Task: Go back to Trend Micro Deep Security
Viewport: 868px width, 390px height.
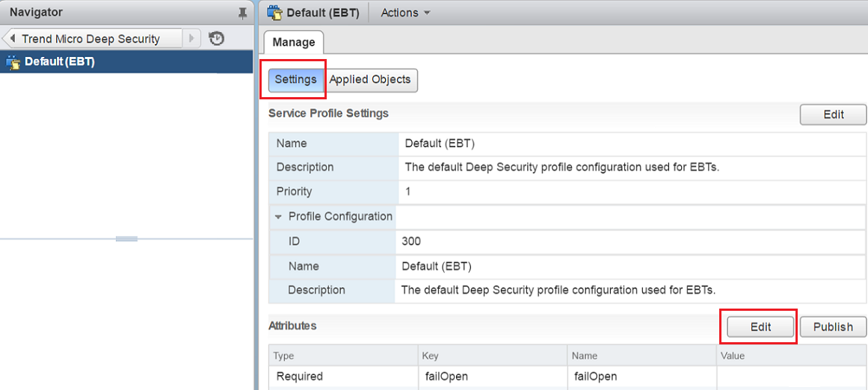Action: pyautogui.click(x=91, y=39)
